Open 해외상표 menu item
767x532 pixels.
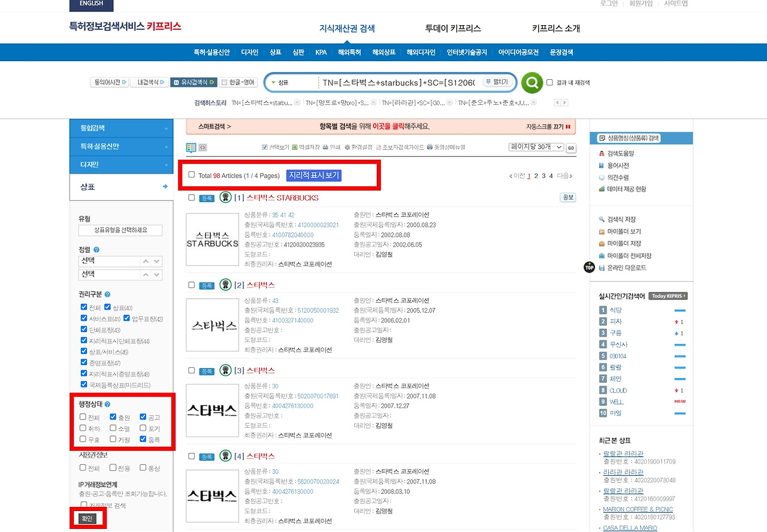coord(383,52)
